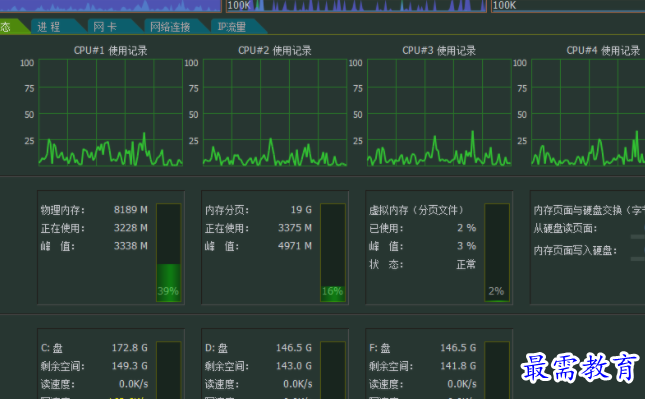The width and height of the screenshot is (645, 399).
Task: Click the C: 盘 usage bar
Action: pyautogui.click(x=169, y=370)
